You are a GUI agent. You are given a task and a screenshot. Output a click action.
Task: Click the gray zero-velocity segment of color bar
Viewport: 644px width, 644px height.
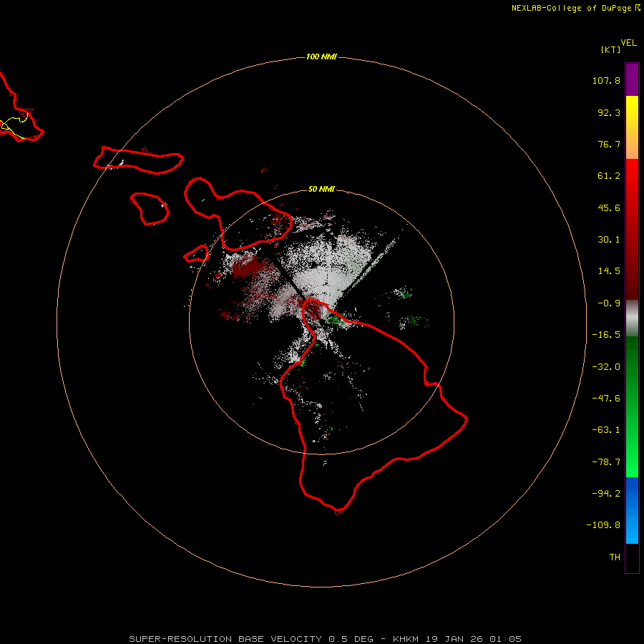632,318
